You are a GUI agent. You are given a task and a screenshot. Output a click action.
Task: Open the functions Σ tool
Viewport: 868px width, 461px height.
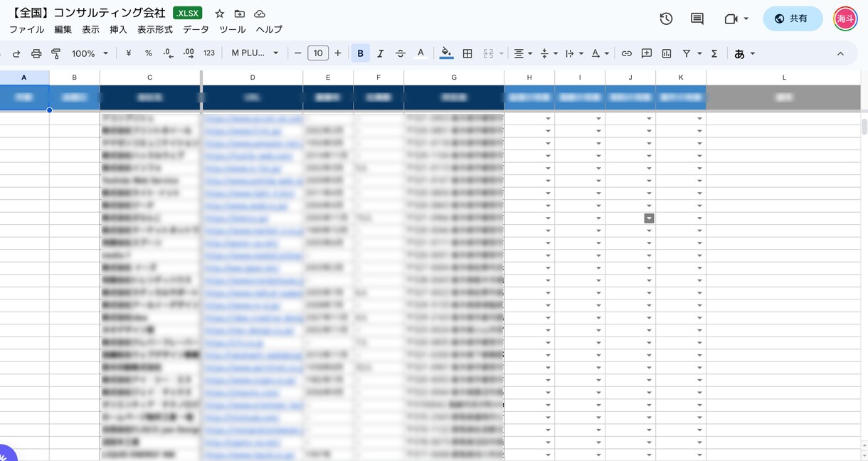(x=714, y=53)
